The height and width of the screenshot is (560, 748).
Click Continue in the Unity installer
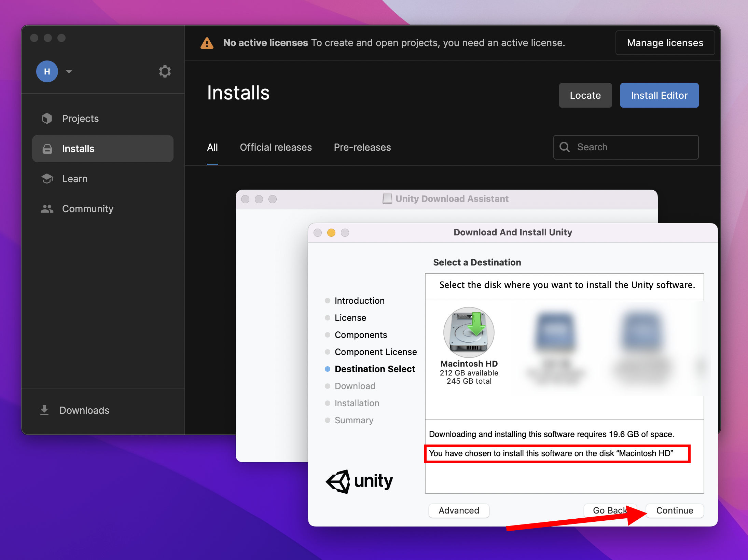click(x=675, y=510)
